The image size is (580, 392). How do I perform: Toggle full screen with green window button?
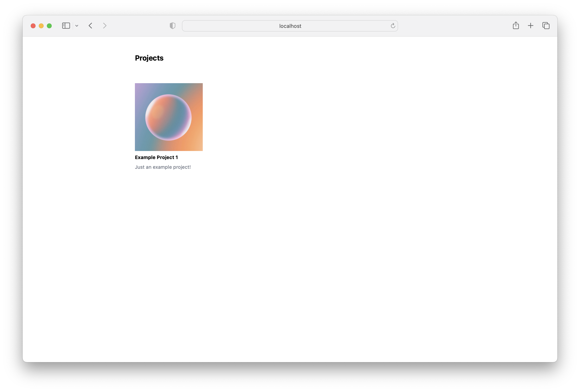[49, 25]
